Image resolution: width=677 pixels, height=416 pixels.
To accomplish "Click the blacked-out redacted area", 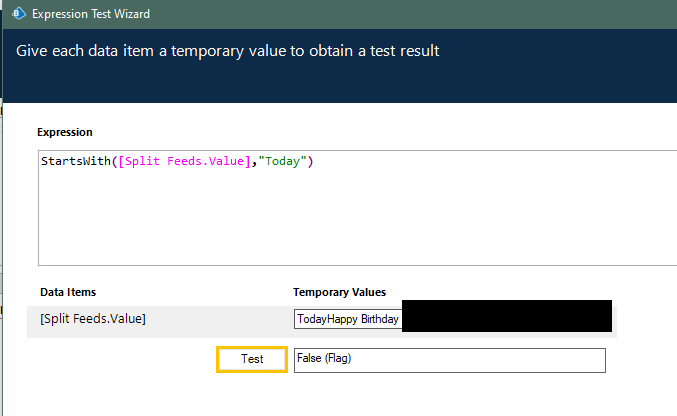I will coord(505,316).
